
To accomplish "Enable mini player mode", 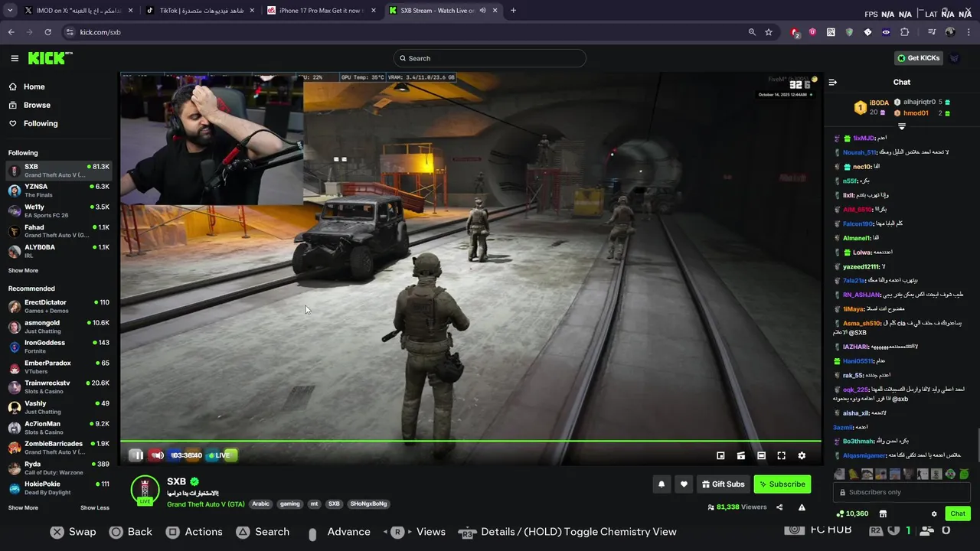I will 720,455.
